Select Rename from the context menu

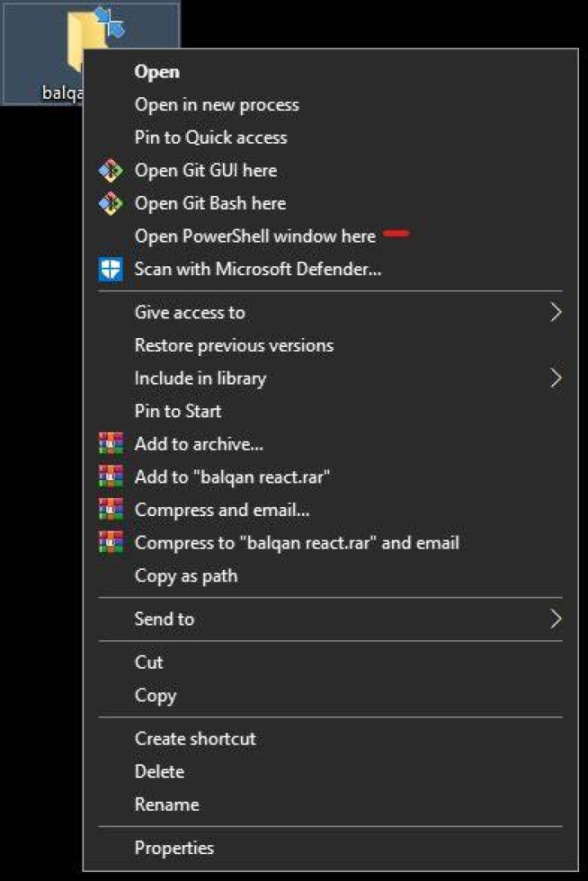(x=331, y=804)
